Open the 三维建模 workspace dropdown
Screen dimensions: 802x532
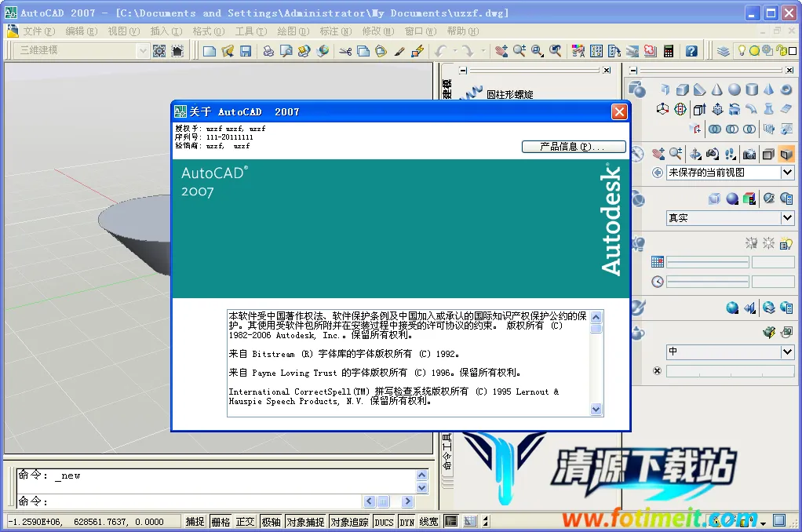142,51
